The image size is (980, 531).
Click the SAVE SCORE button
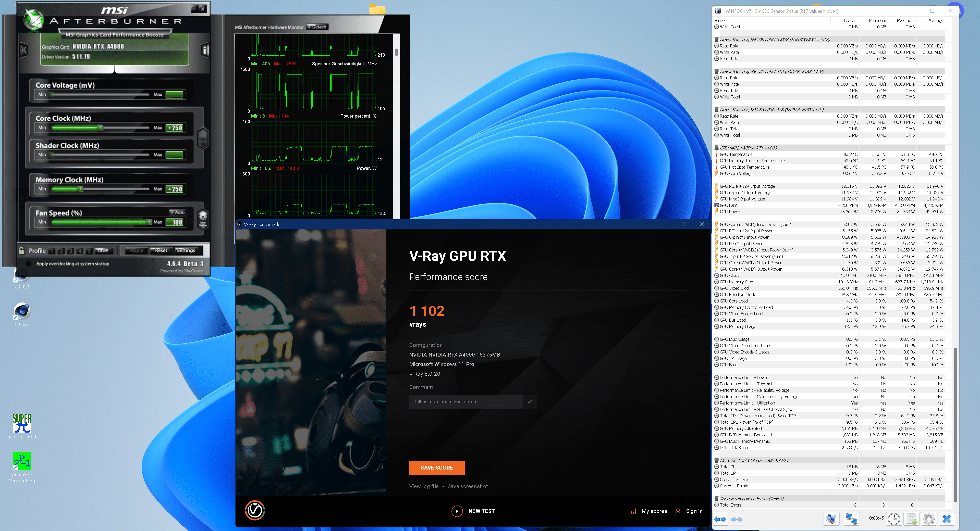[436, 468]
